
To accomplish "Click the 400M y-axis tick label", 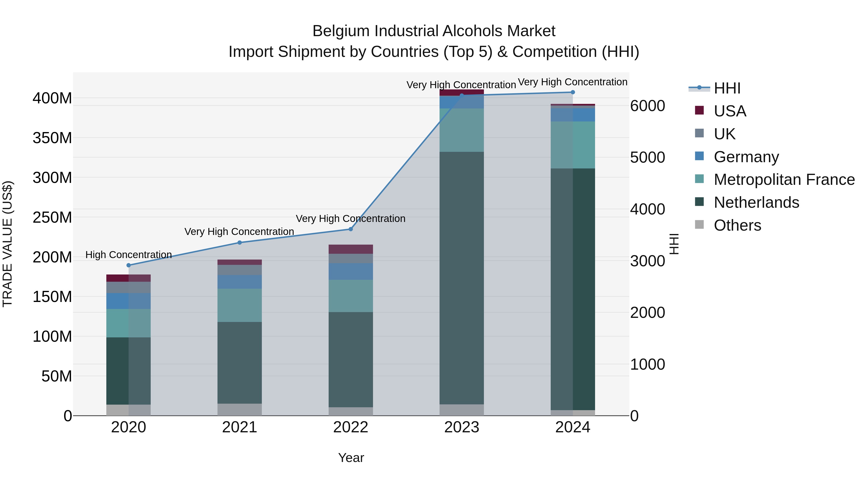I will tap(52, 98).
